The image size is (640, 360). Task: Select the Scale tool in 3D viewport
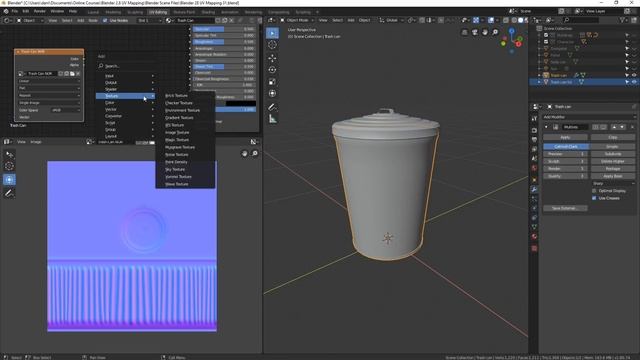272,82
